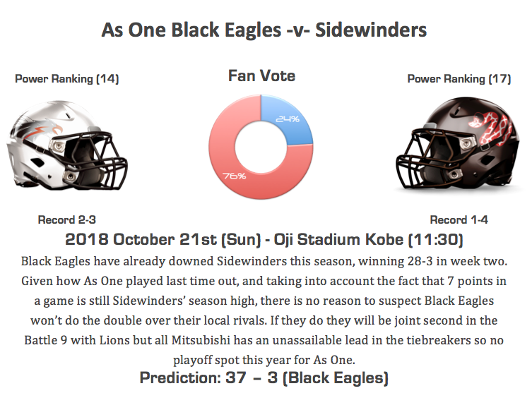Screen dimensions: 532x410
Task: Click the Record 2-3 text
Action: tap(67, 219)
